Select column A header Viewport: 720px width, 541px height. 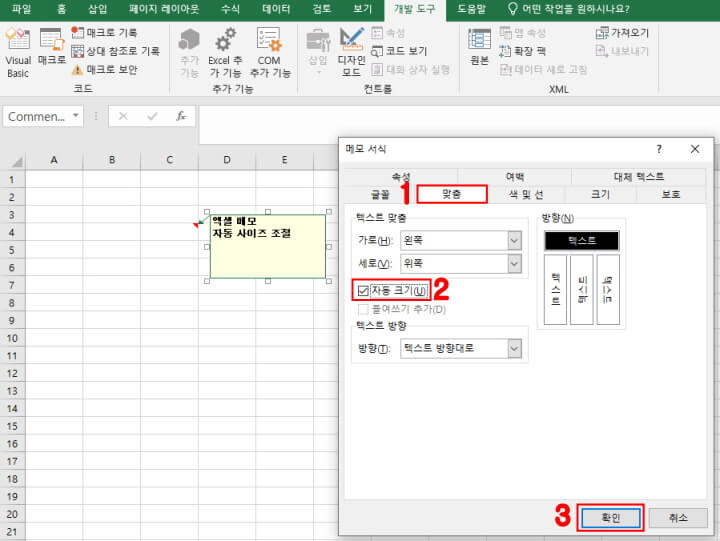click(x=54, y=160)
